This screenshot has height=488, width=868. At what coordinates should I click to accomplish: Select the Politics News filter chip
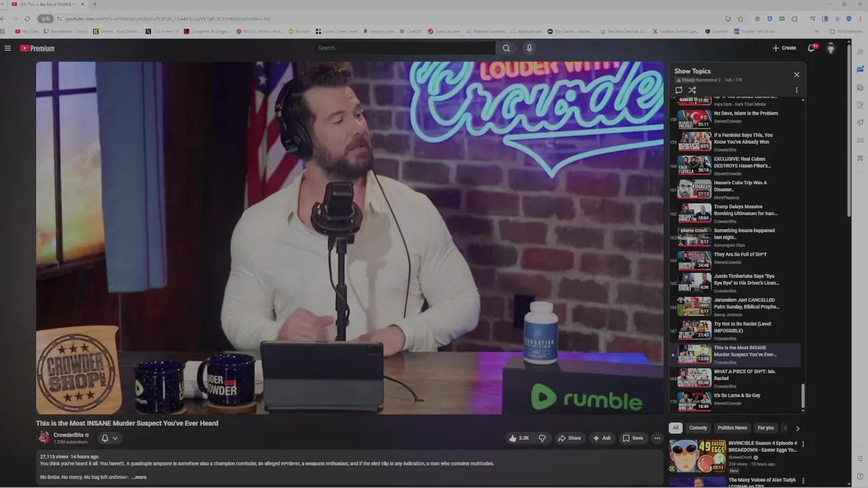click(732, 428)
